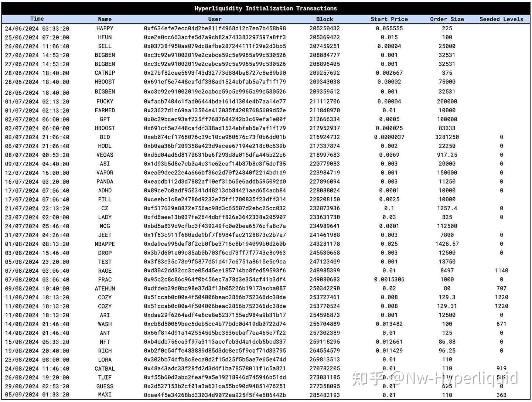The image size is (532, 402).
Task: Select the CATBAL name cell
Action: click(105, 369)
